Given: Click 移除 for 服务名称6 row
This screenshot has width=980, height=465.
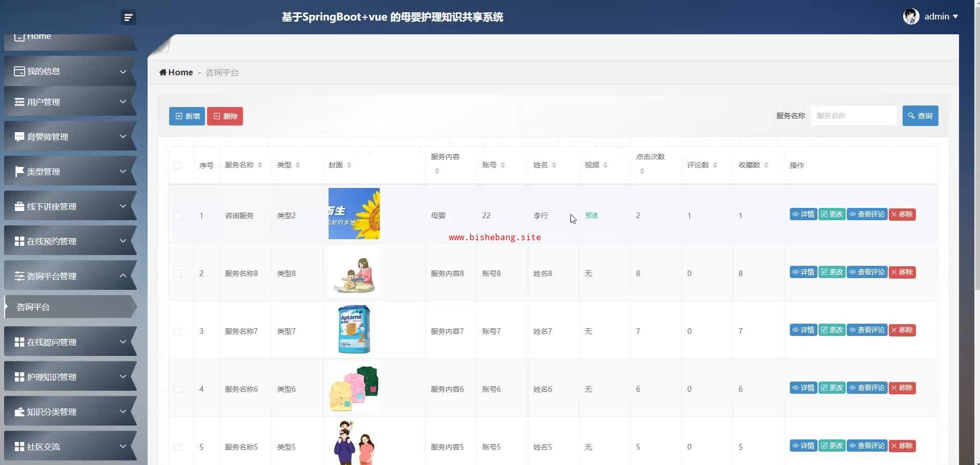Looking at the screenshot, I should 902,388.
